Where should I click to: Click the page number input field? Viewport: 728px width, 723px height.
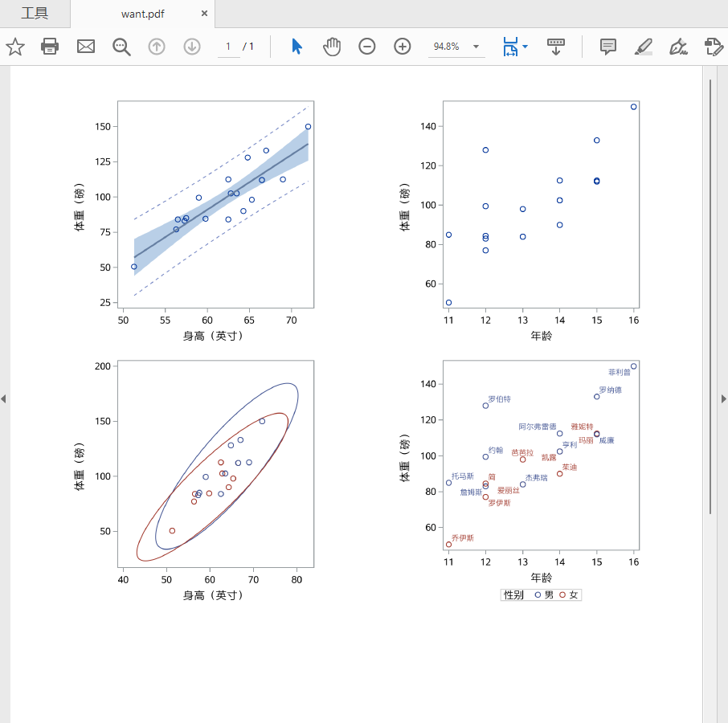pos(228,47)
